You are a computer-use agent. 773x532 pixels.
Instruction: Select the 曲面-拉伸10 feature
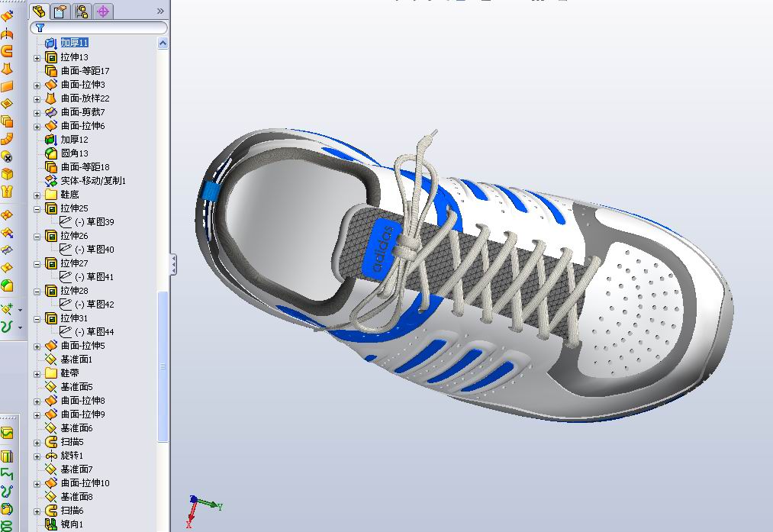(x=85, y=483)
